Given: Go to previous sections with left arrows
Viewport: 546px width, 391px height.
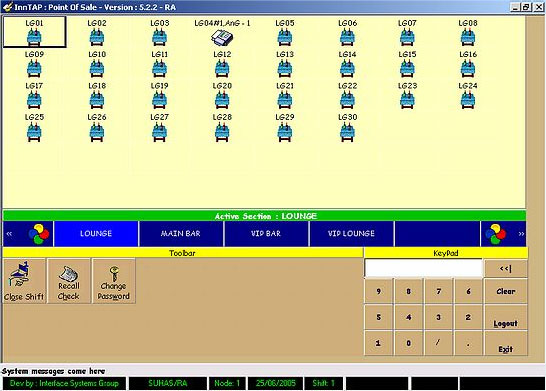Looking at the screenshot, I should (x=9, y=234).
